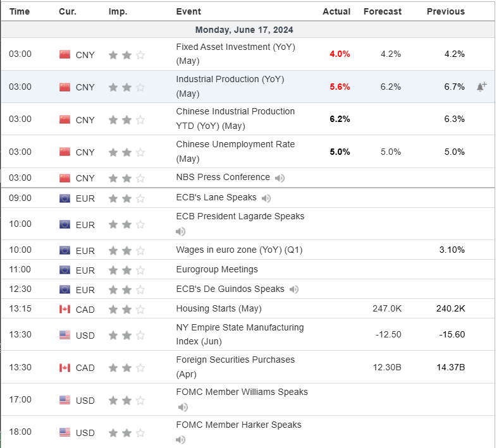Viewport: 499px width, 448px height.
Task: Click the China flag in Fixed Asset Investment row
Action: click(x=65, y=54)
